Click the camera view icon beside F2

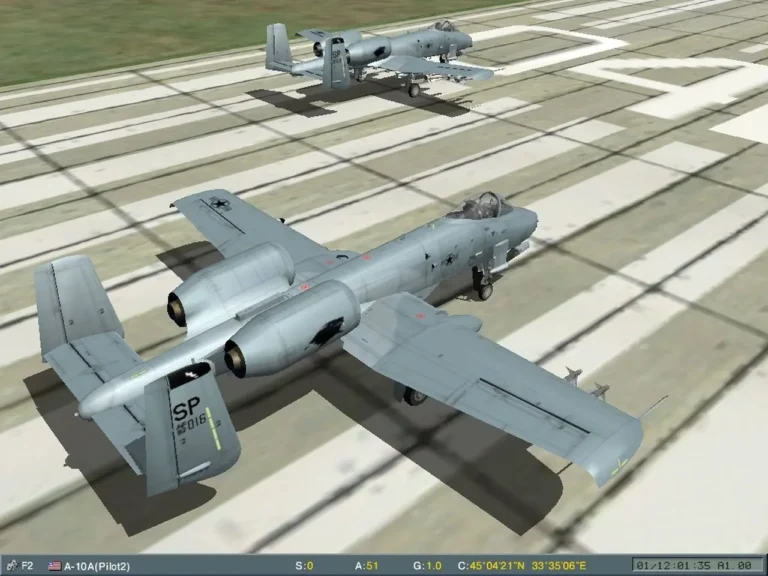click(12, 566)
